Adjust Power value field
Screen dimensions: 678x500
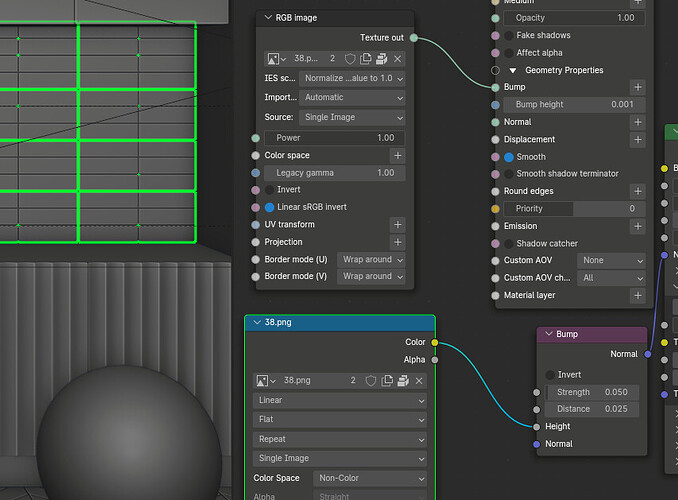[x=334, y=138]
